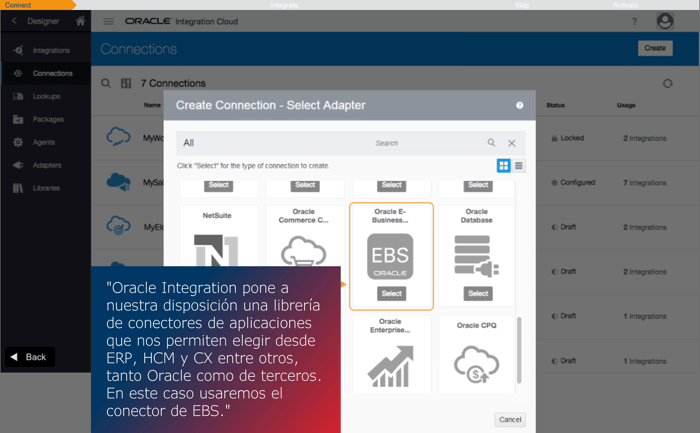
Task: Cancel the Create Connection dialog
Action: pyautogui.click(x=510, y=420)
